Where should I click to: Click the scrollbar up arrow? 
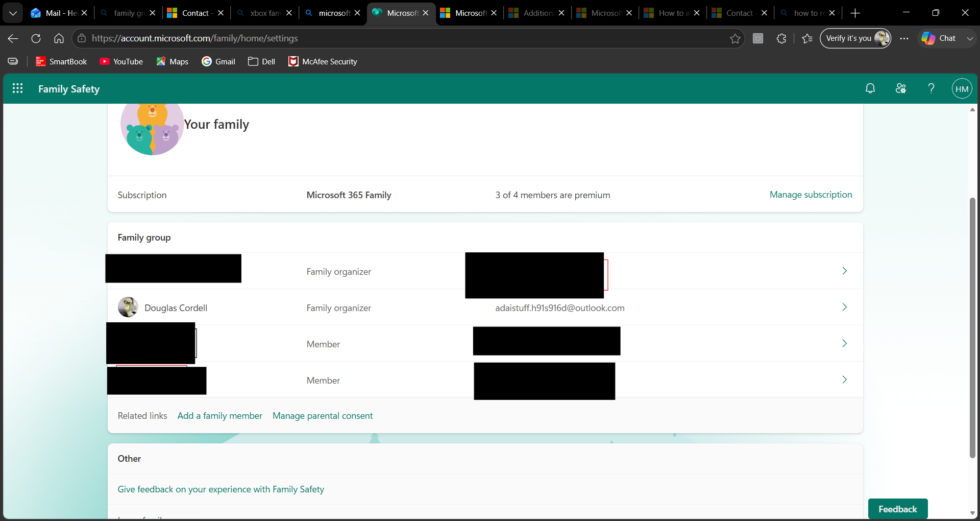pos(972,109)
